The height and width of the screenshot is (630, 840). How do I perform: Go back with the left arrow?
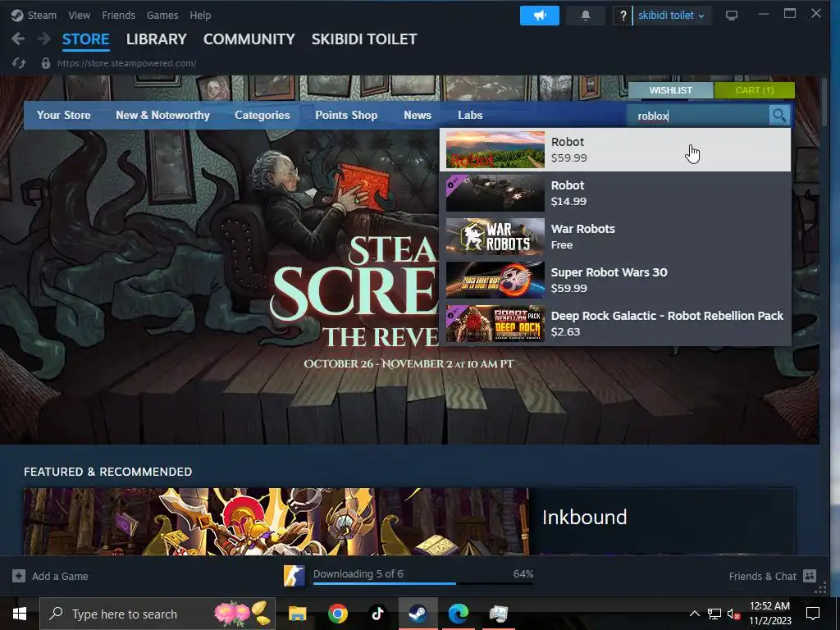point(18,39)
